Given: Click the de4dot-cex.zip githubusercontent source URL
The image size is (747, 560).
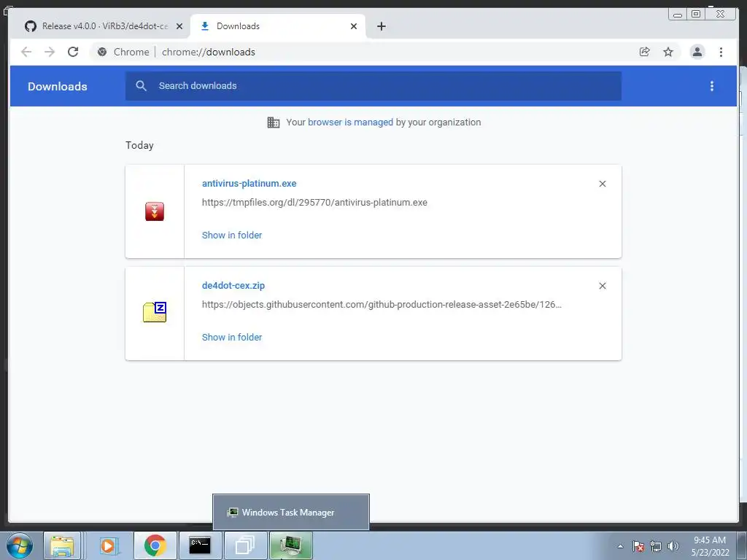Looking at the screenshot, I should (382, 304).
